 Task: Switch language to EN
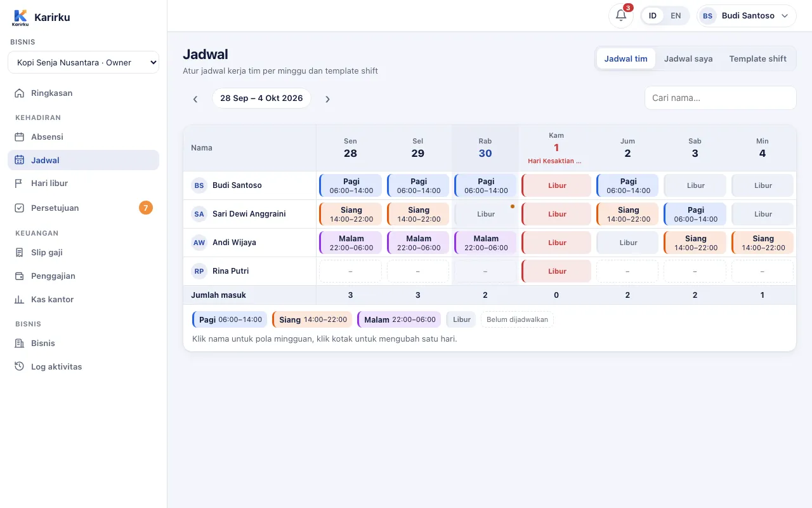pos(676,16)
